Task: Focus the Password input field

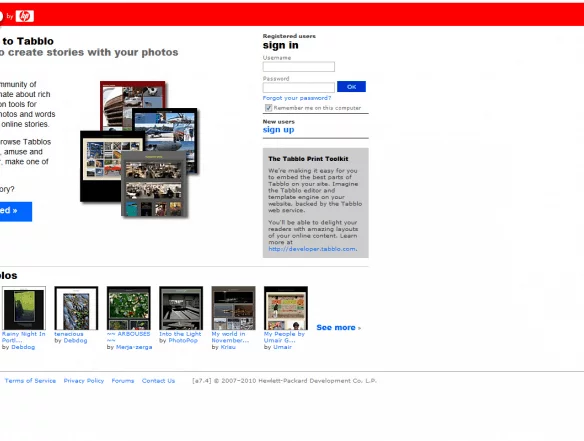Action: coord(299,87)
